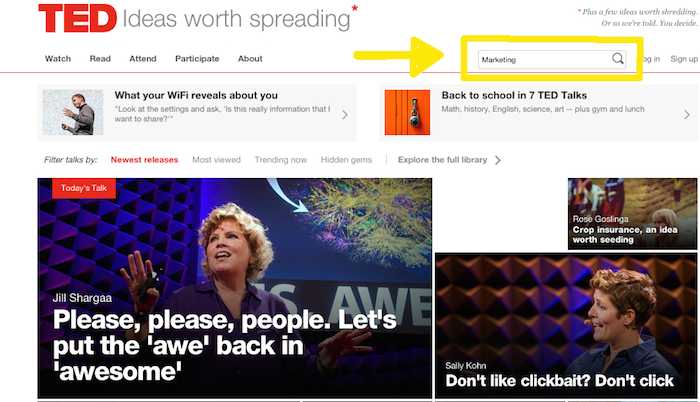Open the Watch menu
Image resolution: width=700 pixels, height=402 pixels.
pos(58,59)
